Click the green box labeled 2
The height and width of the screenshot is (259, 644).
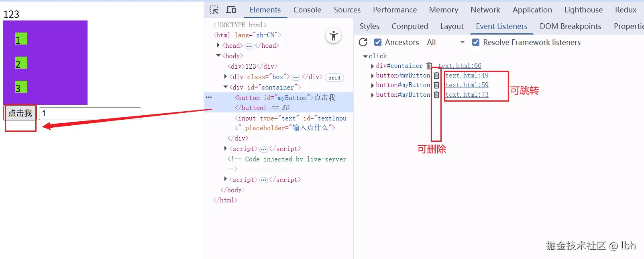coord(21,63)
